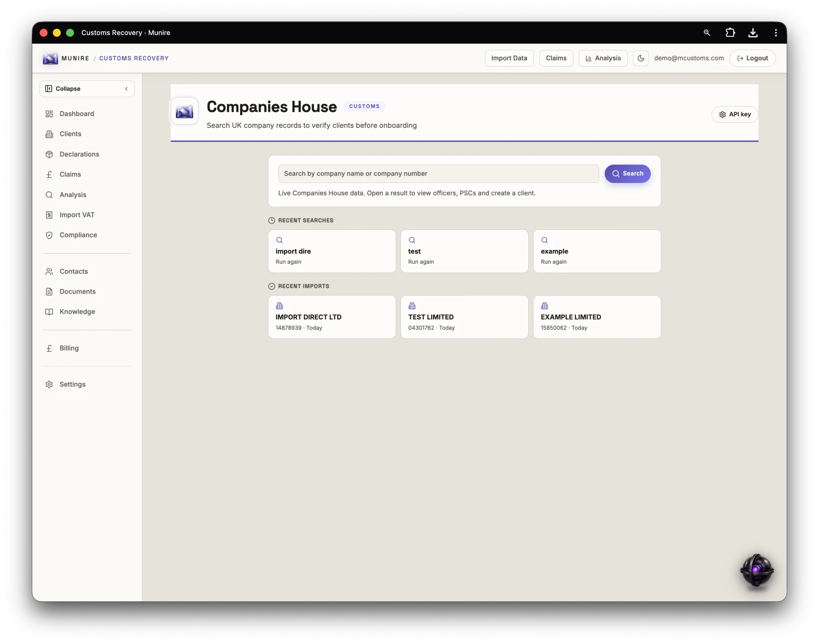Open the Billing pound icon
Screen dimensions: 819x644
49,348
